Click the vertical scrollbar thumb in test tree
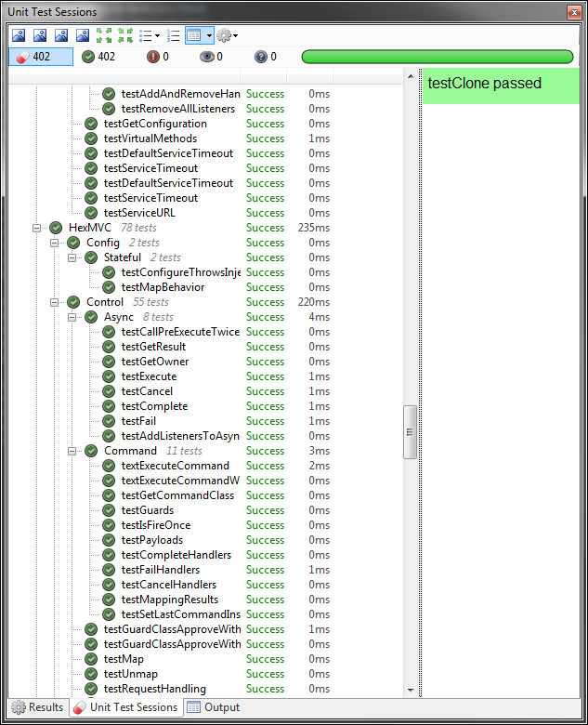Screen dimensions: 588x725 click(x=410, y=432)
